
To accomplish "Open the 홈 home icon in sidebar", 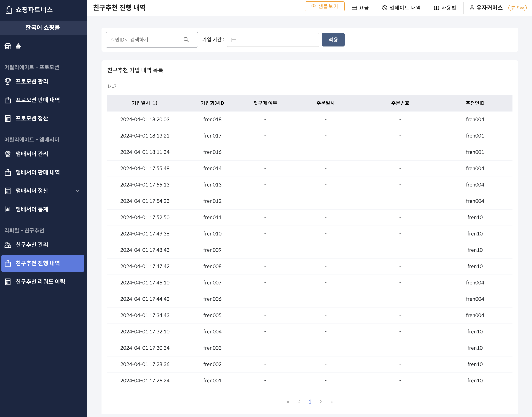I will [8, 46].
